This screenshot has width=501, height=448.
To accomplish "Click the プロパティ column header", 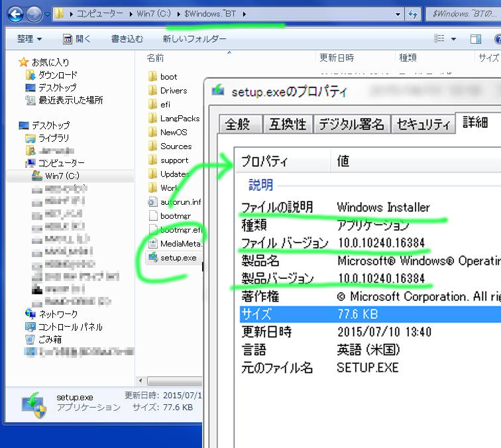I will pos(282,161).
